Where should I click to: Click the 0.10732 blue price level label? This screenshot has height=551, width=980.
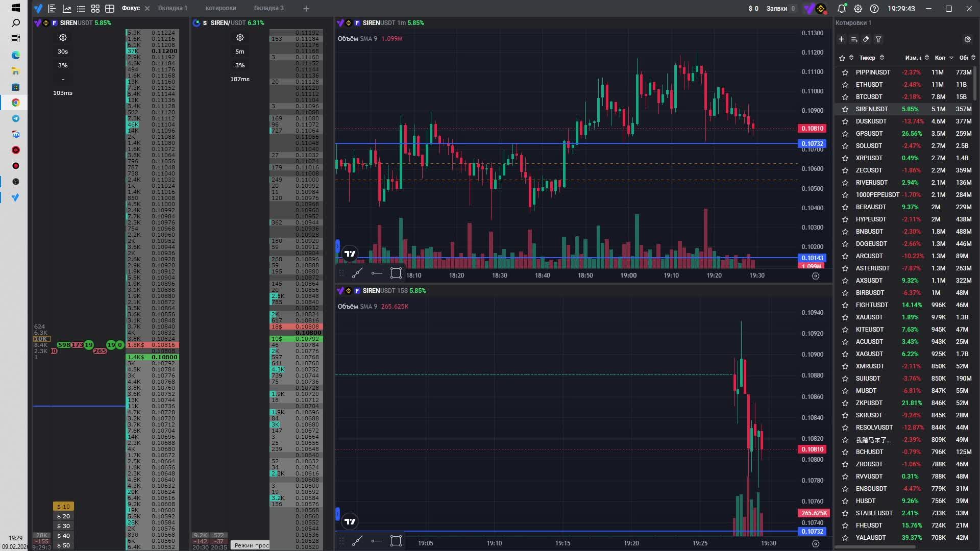[812, 144]
